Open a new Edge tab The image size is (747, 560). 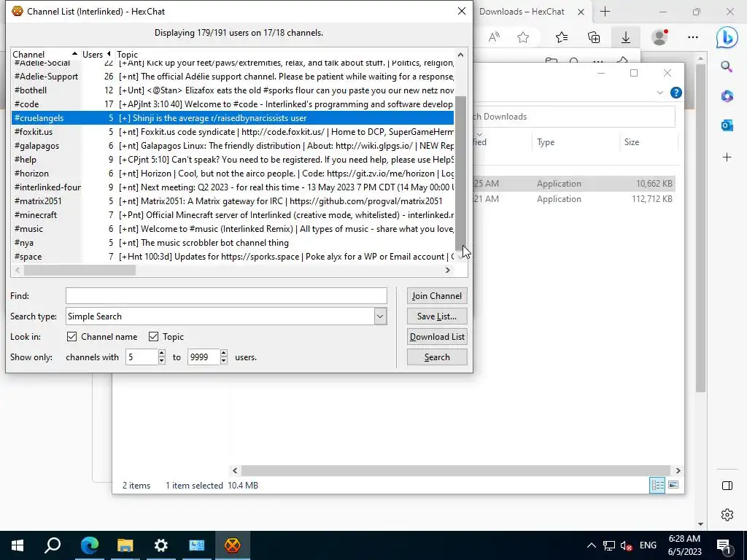pos(605,12)
